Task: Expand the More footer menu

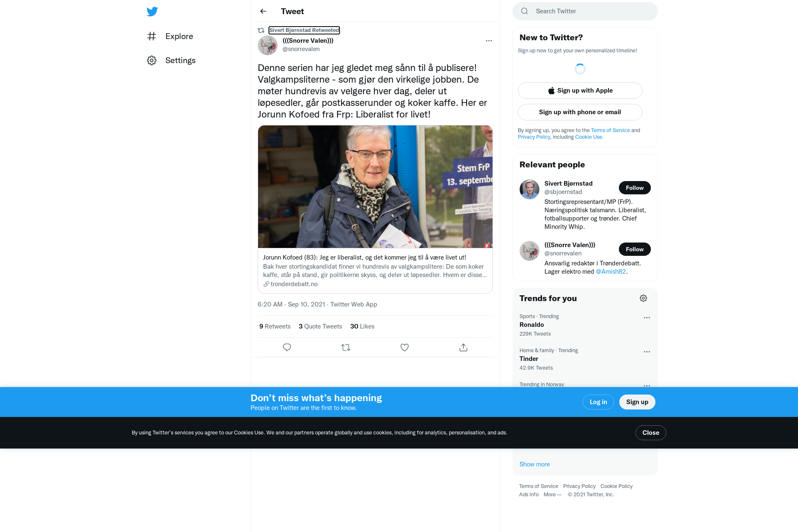Action: click(552, 494)
